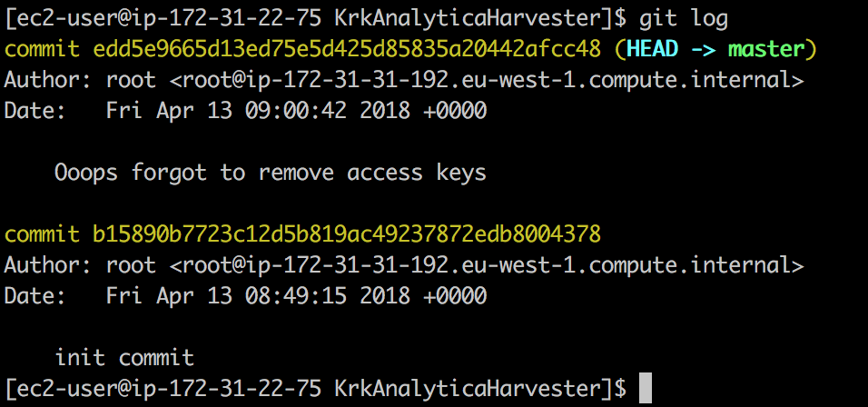Viewport: 868px width, 407px height.
Task: Click the date 'Fri Apr 13 08:49:15 2018'
Action: click(x=258, y=295)
